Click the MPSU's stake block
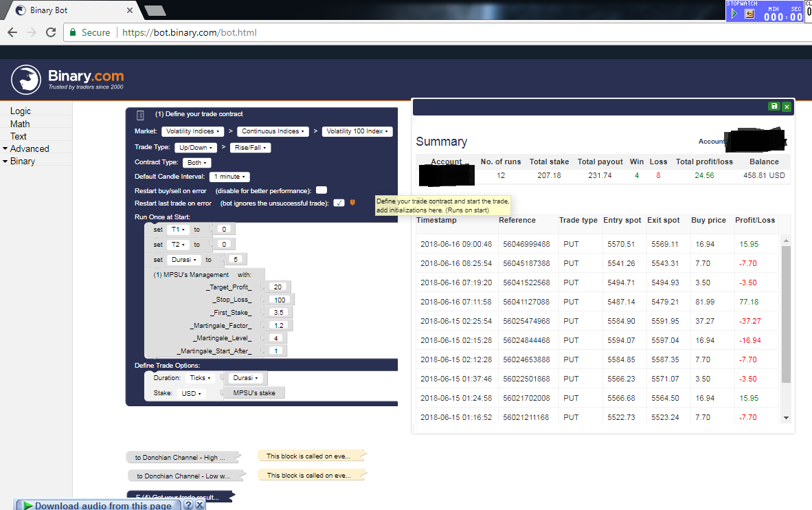This screenshot has width=812, height=510. 253,393
